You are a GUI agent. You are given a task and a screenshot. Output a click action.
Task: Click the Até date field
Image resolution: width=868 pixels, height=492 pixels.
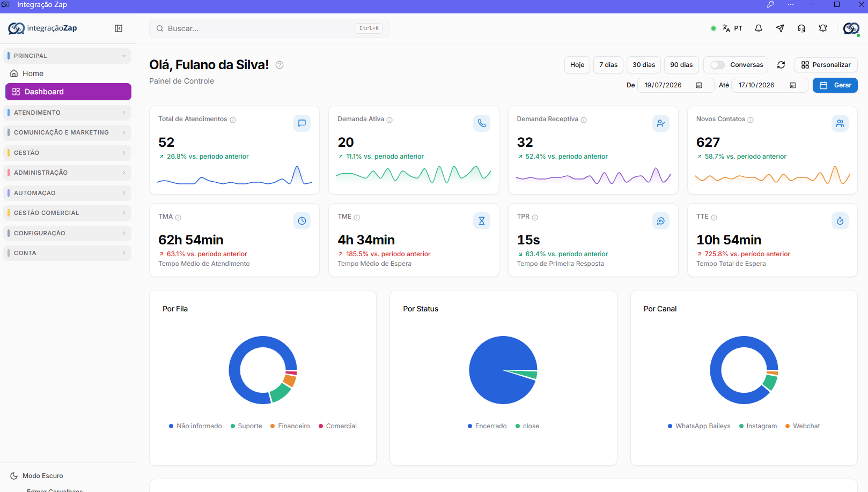coord(770,85)
